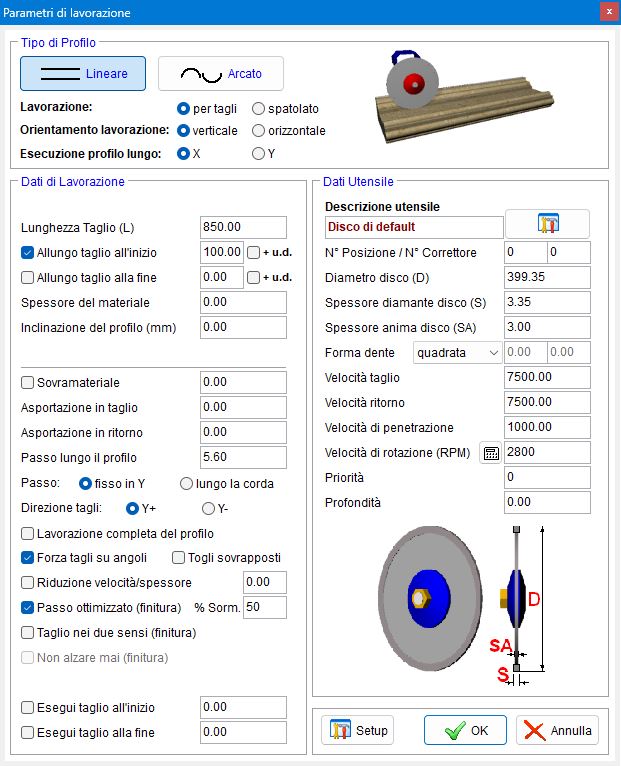Open tool library icon beside Descrizione utensile
Image resolution: width=621 pixels, height=766 pixels.
[547, 224]
